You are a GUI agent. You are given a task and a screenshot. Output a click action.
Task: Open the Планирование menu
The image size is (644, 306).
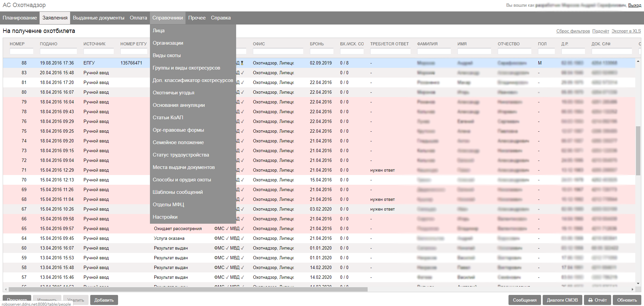(20, 18)
